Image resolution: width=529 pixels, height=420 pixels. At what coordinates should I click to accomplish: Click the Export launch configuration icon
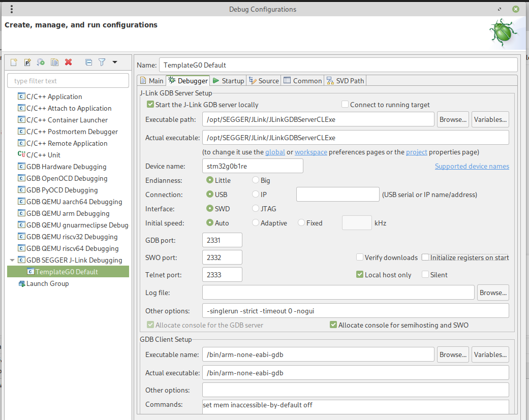click(41, 62)
